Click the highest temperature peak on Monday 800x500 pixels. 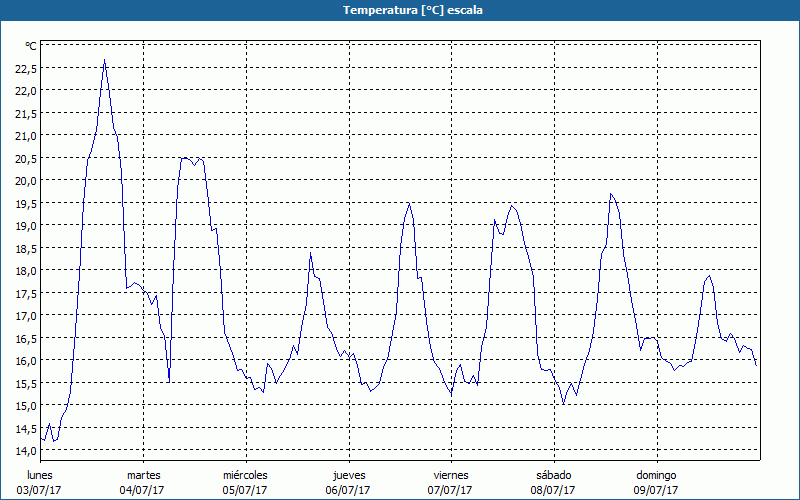click(x=105, y=61)
